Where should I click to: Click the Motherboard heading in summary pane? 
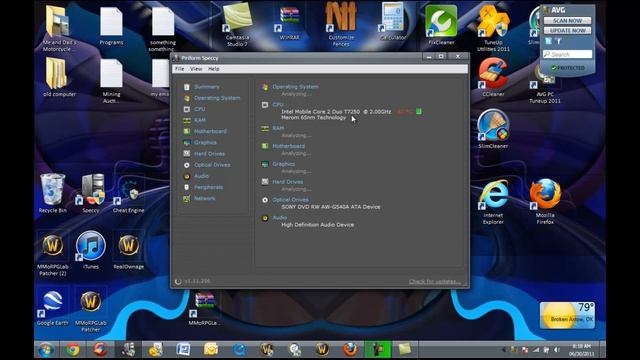point(288,146)
